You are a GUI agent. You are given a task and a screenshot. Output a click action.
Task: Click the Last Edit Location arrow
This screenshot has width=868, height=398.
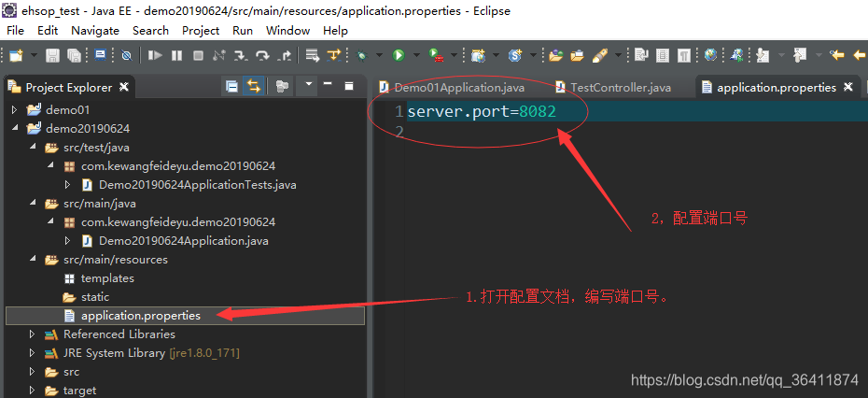point(836,55)
